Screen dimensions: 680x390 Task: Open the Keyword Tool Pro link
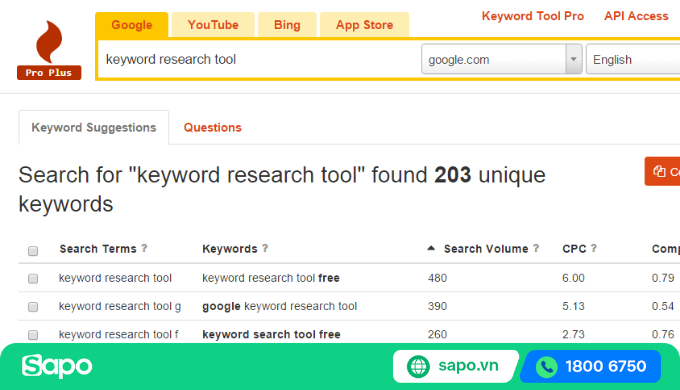click(x=533, y=16)
